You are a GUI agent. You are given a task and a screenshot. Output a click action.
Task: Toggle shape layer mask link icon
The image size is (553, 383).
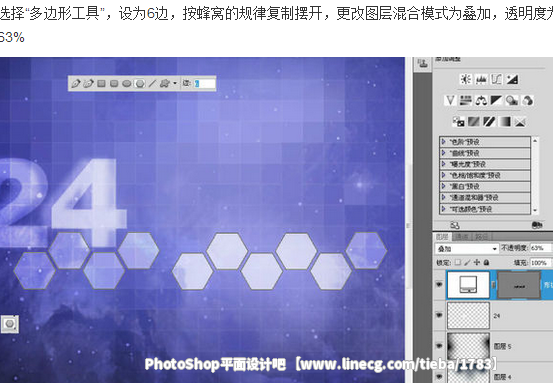click(x=494, y=285)
